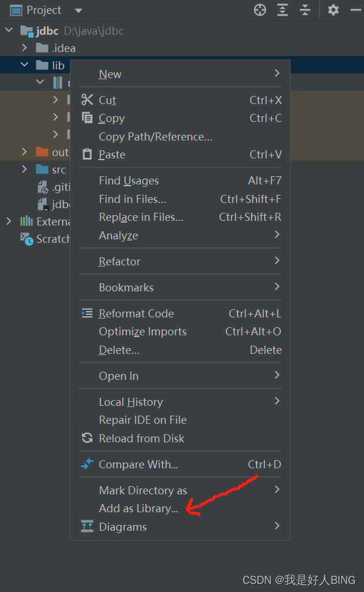This screenshot has height=592, width=364.
Task: Click the Reformat Code icon
Action: coord(87,313)
